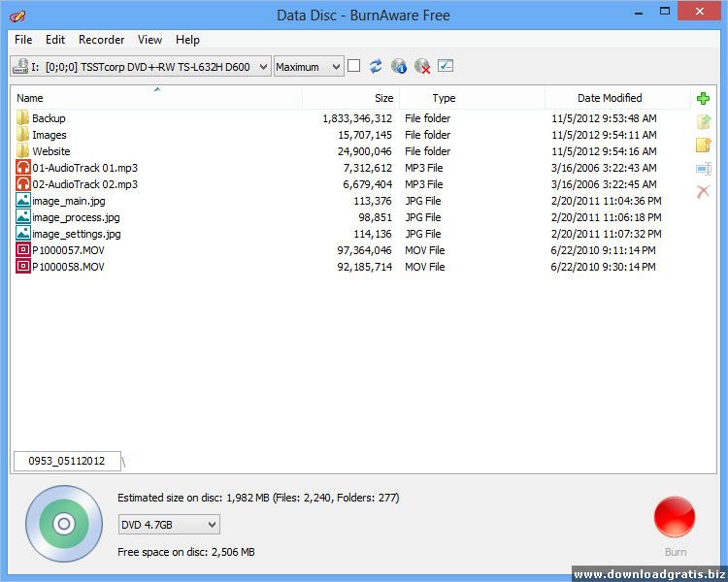Open the DVD 4.7GB disc size dropdown
This screenshot has height=582, width=728.
pyautogui.click(x=169, y=525)
